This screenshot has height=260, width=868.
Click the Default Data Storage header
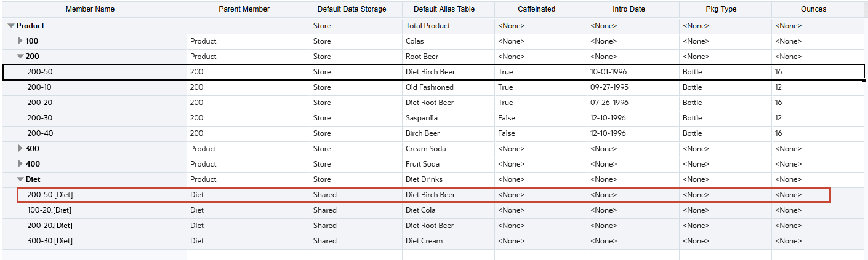[352, 9]
